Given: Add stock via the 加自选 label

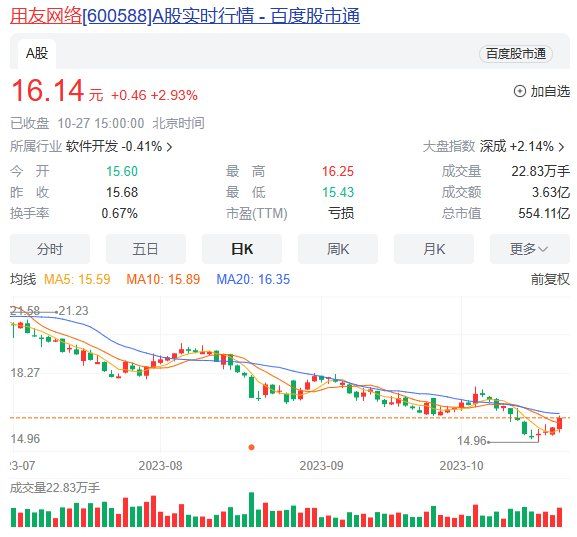Looking at the screenshot, I should 550,91.
